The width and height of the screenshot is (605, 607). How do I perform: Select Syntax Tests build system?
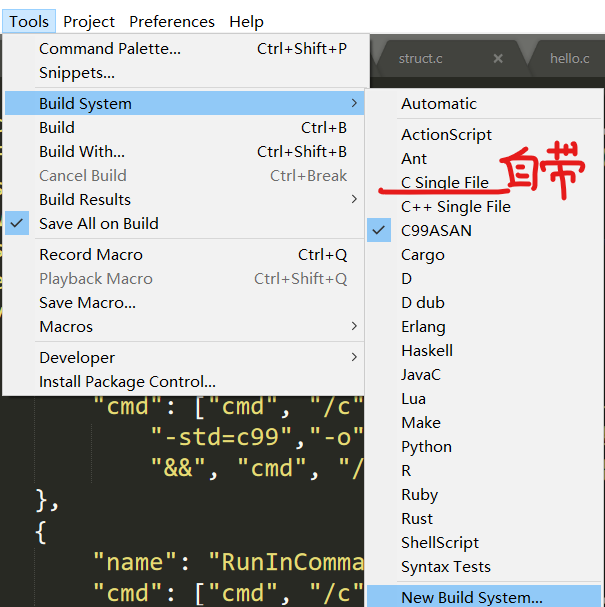484,567
